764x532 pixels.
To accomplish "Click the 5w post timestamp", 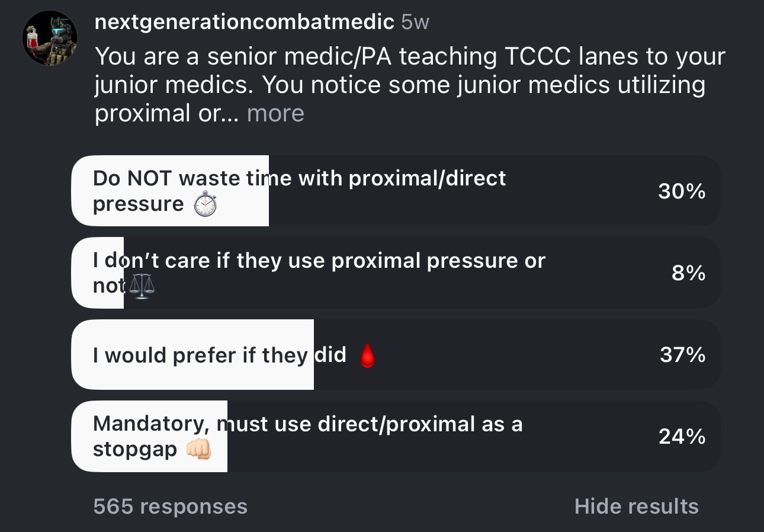I will click(x=415, y=23).
